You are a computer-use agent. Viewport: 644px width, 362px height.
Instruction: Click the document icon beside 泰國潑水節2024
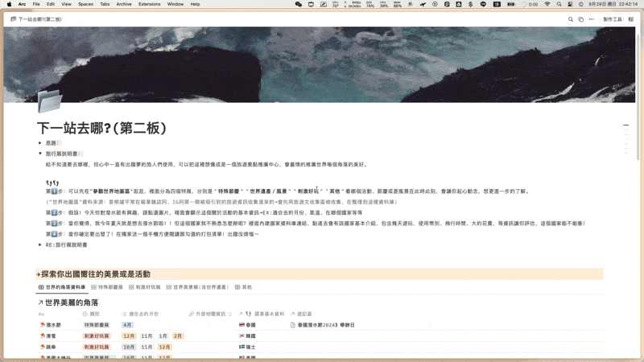click(293, 325)
